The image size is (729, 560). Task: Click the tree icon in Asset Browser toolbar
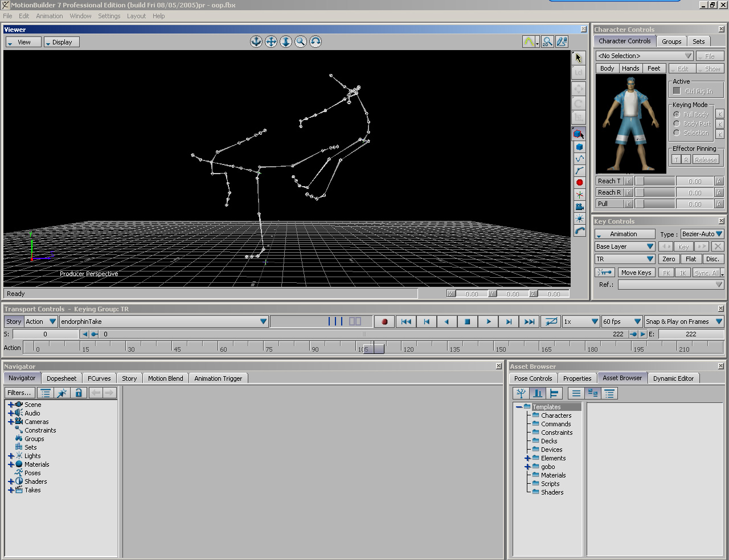(x=521, y=393)
